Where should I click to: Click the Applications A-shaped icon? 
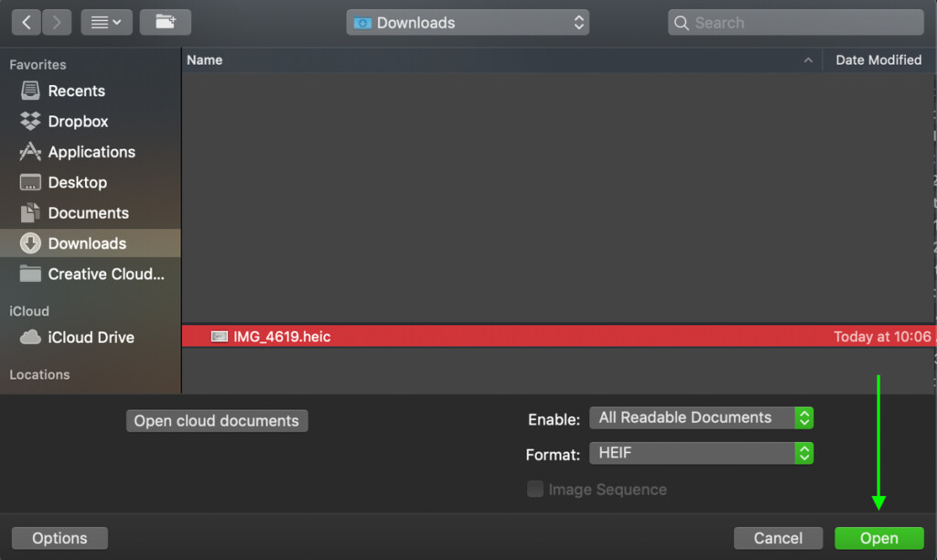tap(30, 152)
